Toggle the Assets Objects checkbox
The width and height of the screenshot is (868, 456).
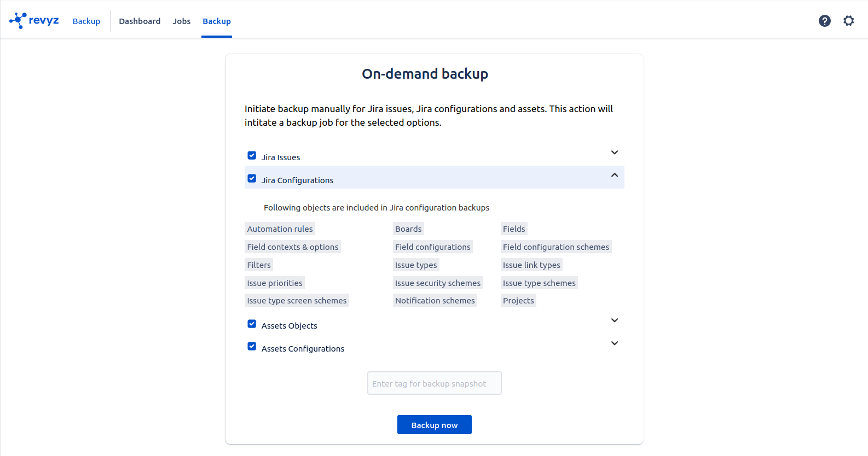click(x=252, y=324)
